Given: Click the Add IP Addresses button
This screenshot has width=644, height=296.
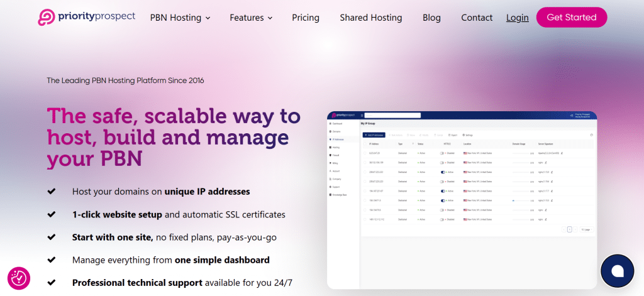Looking at the screenshot, I should pos(374,135).
